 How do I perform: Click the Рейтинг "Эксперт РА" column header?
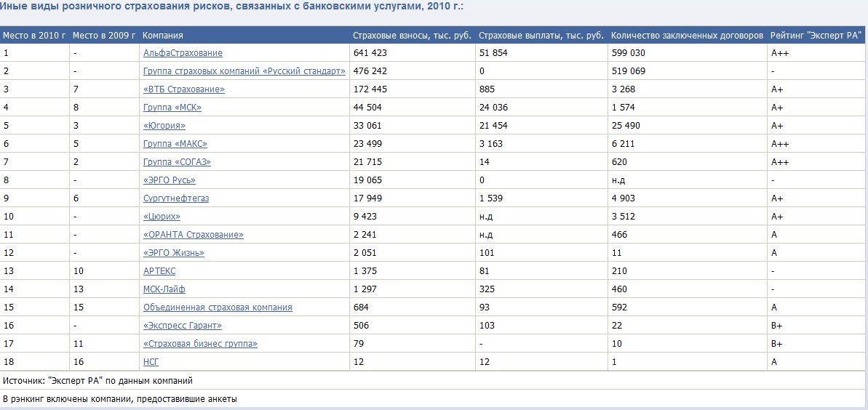click(816, 36)
